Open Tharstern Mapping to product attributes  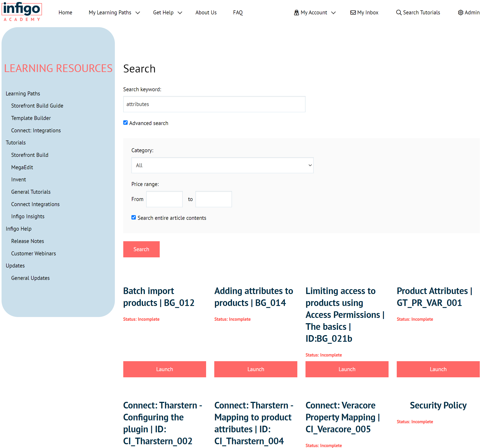coord(254,423)
